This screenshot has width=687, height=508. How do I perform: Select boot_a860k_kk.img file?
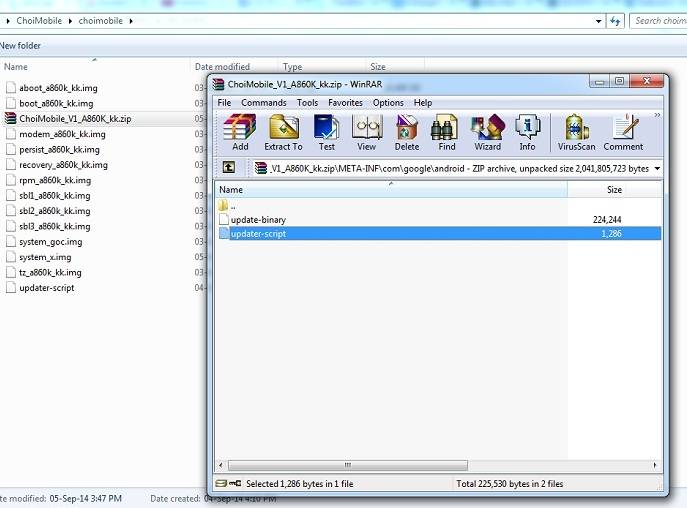click(x=50, y=103)
